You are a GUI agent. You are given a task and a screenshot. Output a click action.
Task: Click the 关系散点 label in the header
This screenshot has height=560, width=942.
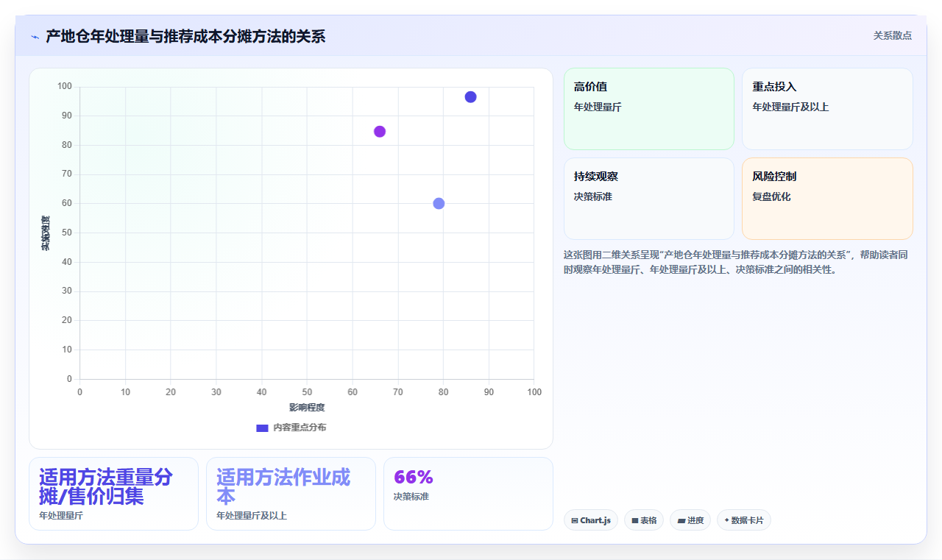point(893,35)
